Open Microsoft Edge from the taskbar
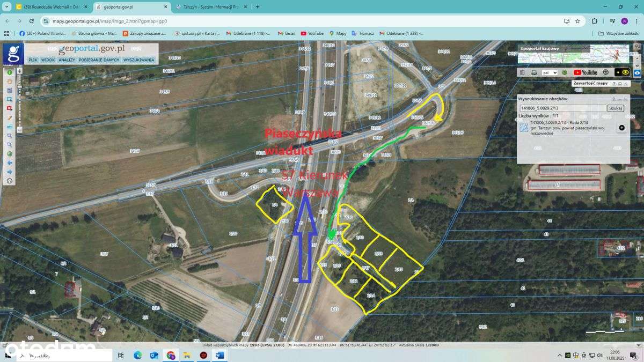Screen dimensions: 644x362 pos(137,355)
